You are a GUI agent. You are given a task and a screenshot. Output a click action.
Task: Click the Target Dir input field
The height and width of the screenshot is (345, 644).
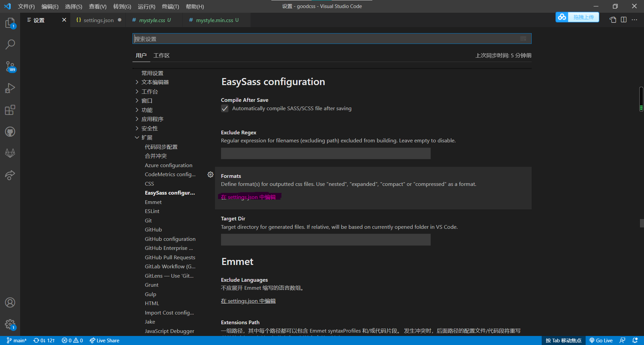click(x=326, y=240)
